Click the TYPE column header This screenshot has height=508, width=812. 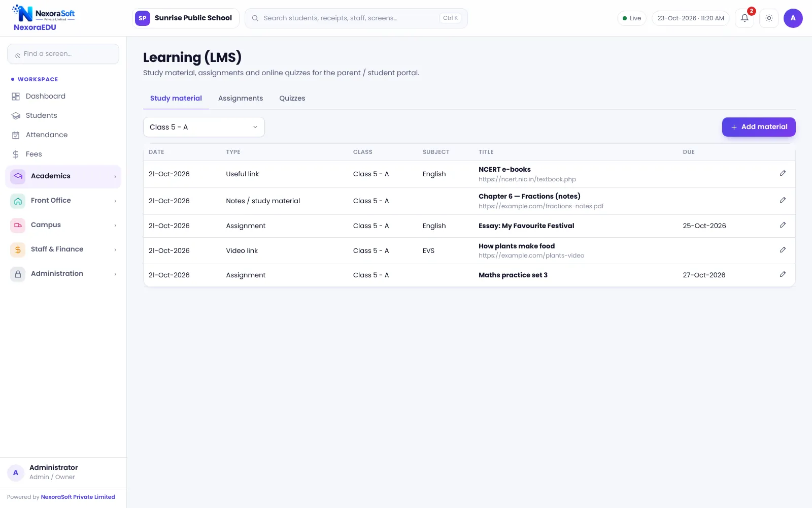(233, 152)
